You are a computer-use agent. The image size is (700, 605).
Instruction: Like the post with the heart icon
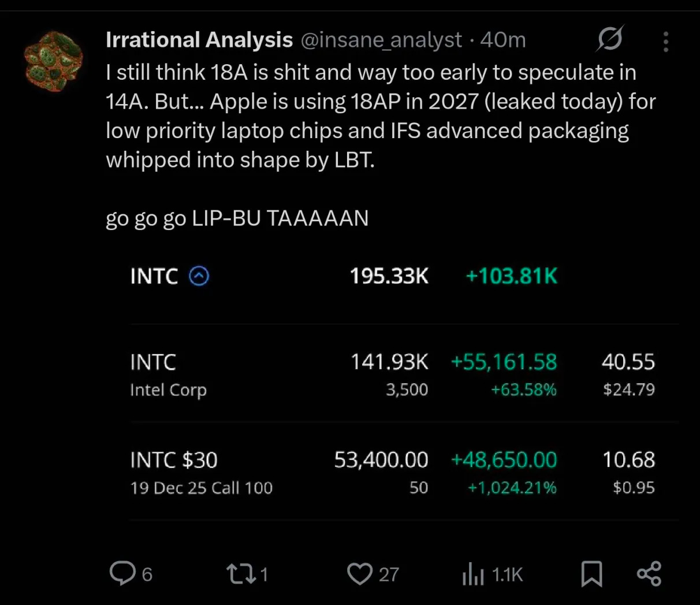(x=360, y=574)
